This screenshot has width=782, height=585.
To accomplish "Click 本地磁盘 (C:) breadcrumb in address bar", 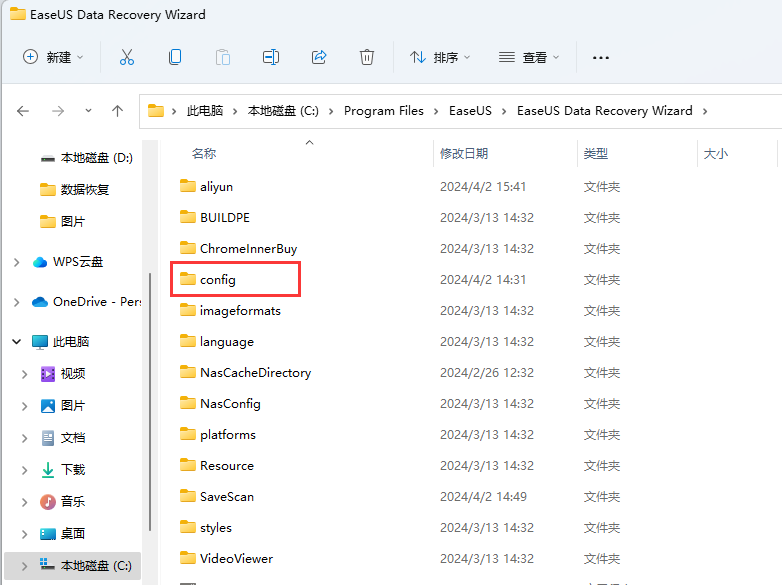I will 283,111.
